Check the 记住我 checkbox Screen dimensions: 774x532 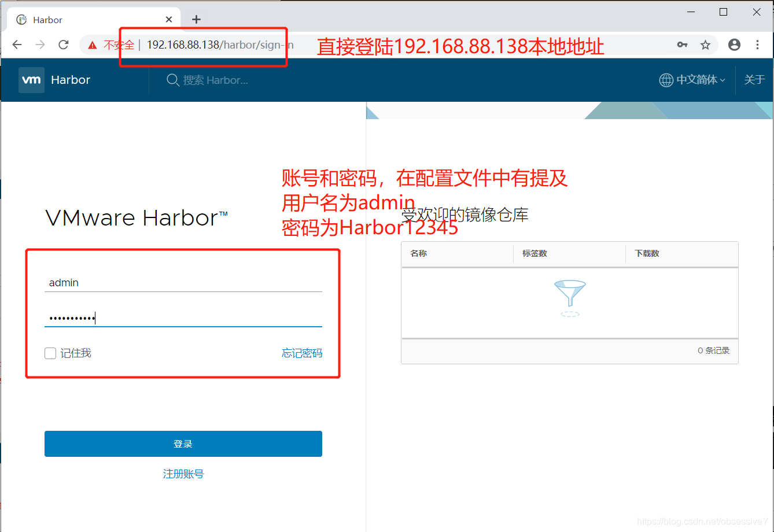point(50,353)
